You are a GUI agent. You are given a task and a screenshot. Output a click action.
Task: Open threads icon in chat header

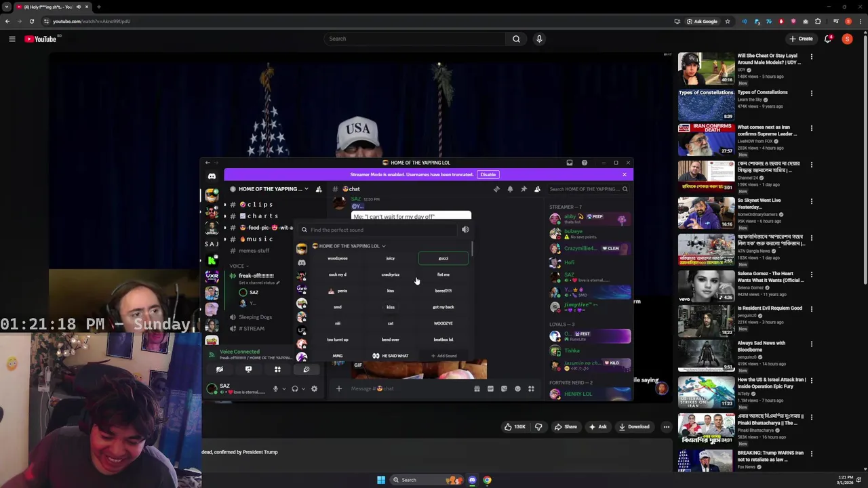click(496, 189)
